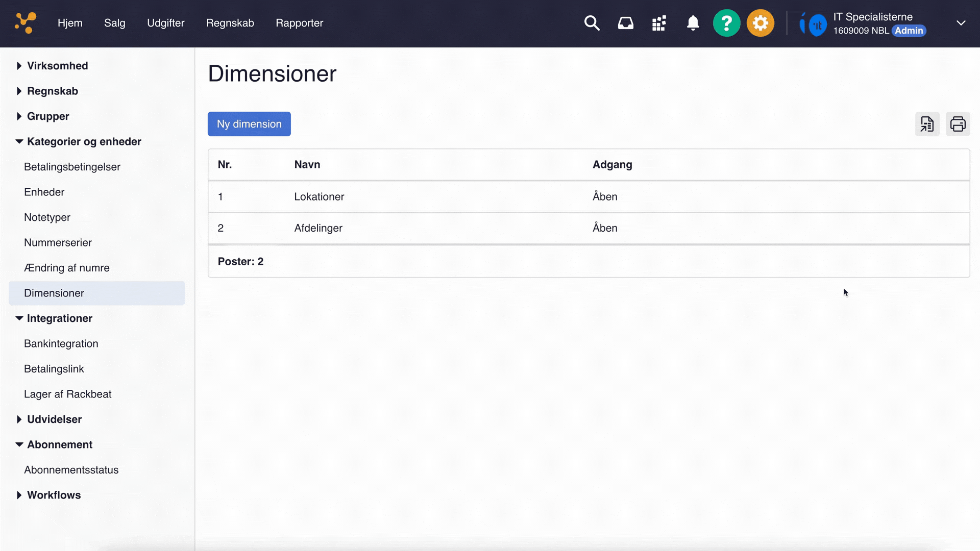Open the Afdelinger dimension row
Screen dimensions: 980x551
[318, 228]
